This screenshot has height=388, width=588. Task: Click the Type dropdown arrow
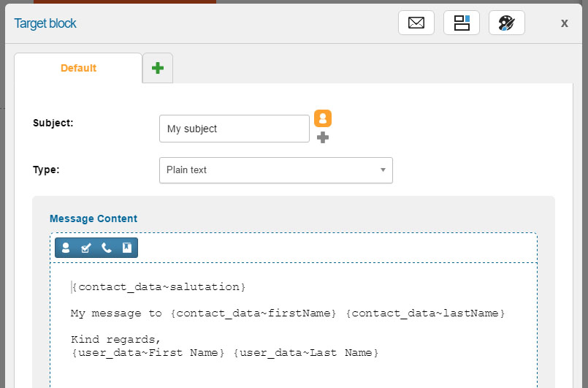point(383,170)
